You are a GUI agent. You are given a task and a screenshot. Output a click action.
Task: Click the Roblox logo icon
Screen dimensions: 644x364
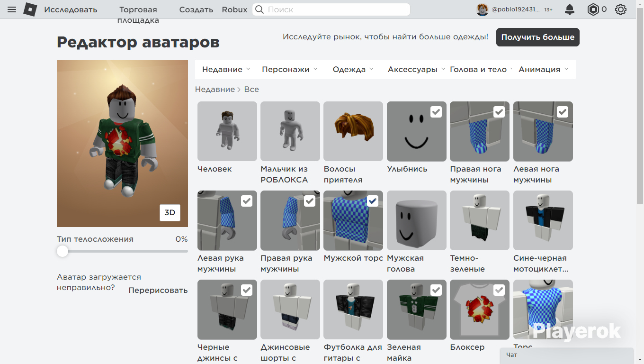tap(30, 9)
